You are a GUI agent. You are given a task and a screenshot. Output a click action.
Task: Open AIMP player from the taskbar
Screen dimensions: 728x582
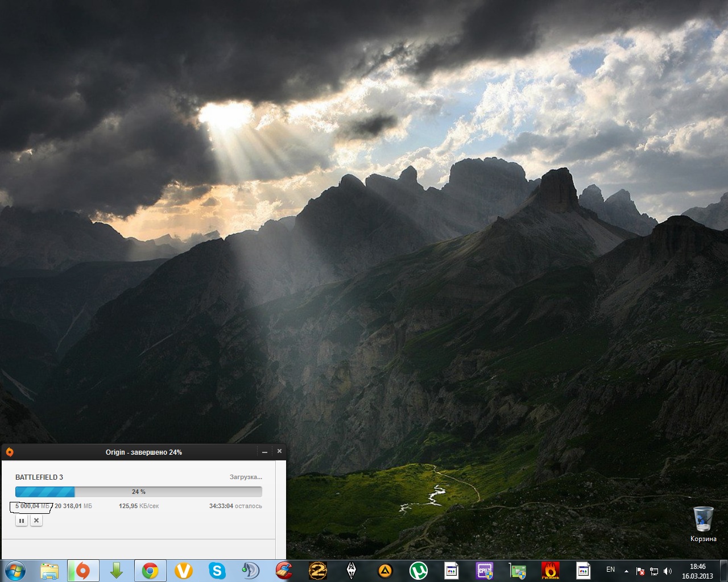click(x=385, y=570)
